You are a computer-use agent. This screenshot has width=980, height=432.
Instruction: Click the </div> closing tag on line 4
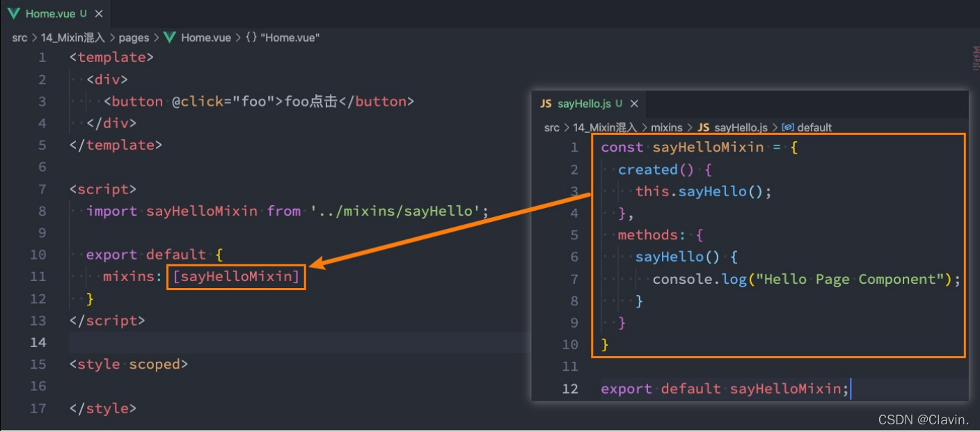tap(111, 123)
